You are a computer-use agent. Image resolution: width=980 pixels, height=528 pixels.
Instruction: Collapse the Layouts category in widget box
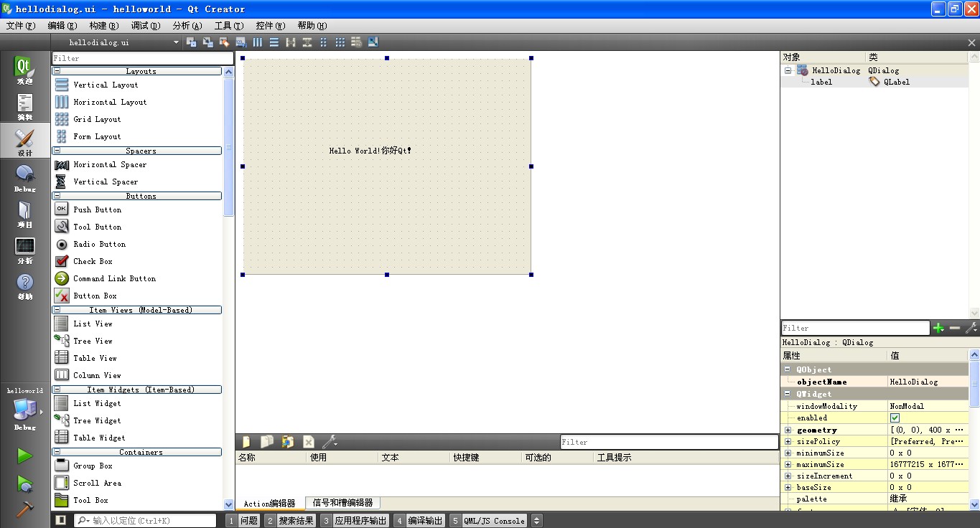57,71
